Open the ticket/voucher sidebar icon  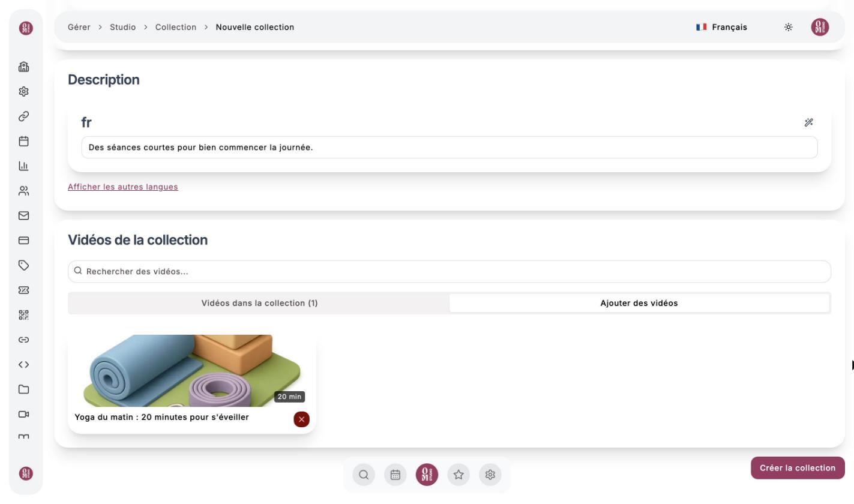coord(24,290)
